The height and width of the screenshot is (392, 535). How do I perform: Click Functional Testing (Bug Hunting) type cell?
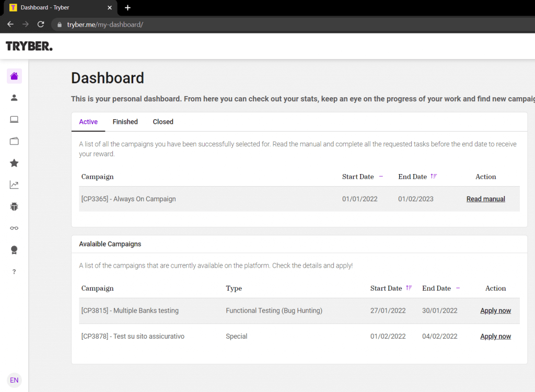pyautogui.click(x=274, y=311)
